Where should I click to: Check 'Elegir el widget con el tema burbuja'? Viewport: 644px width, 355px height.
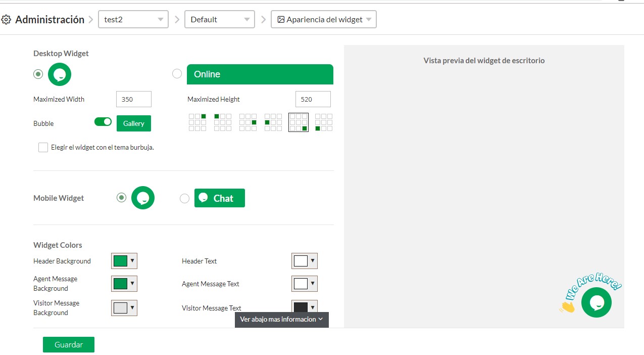click(43, 148)
